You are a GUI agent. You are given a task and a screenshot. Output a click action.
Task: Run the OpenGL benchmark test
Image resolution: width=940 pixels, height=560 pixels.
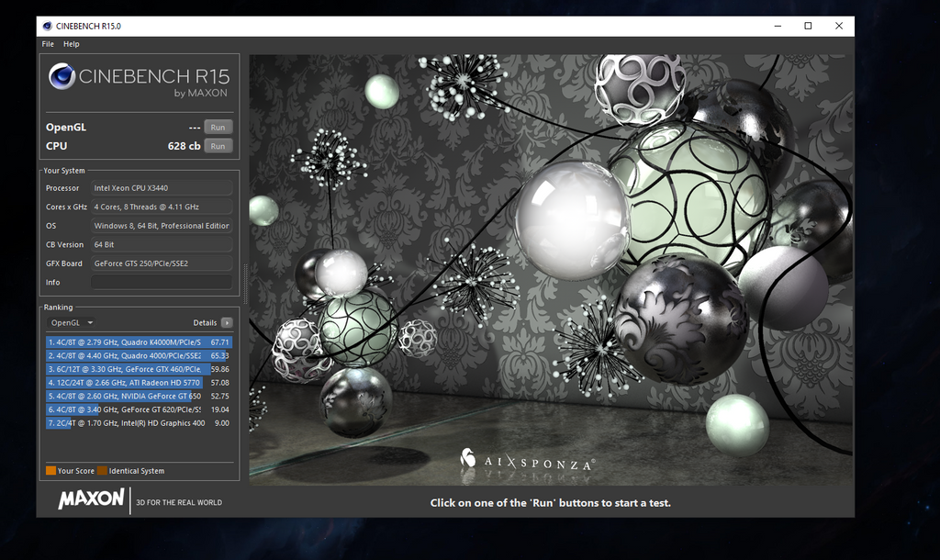point(218,128)
